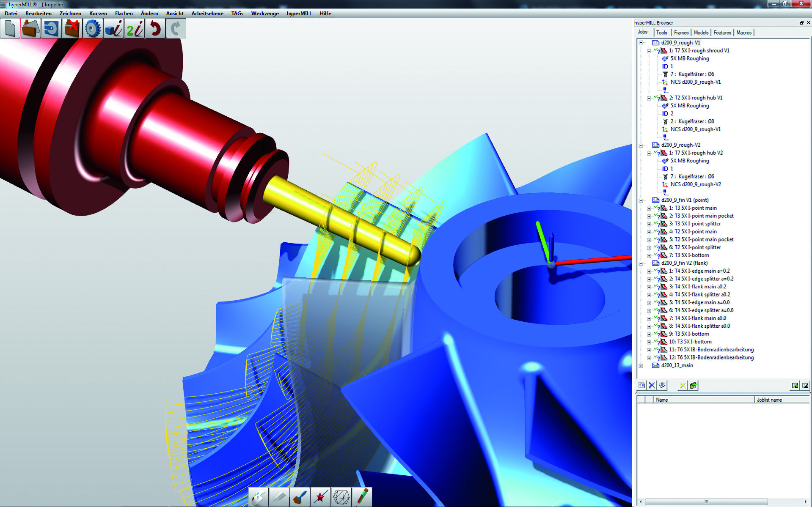Click the Open file folder icon
The height and width of the screenshot is (507, 812).
(31, 29)
